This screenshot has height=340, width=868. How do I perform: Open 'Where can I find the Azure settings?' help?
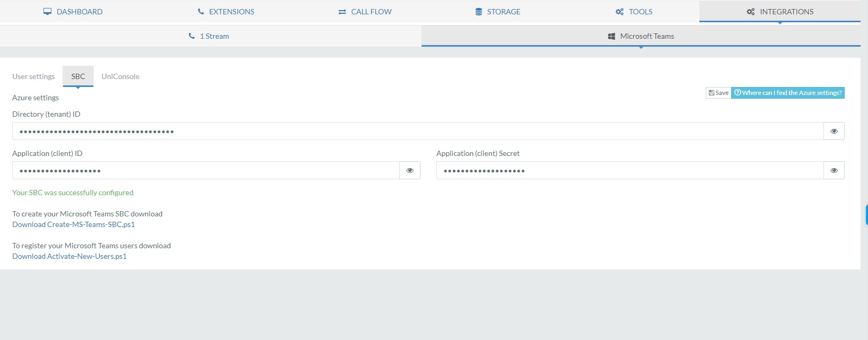coord(788,93)
